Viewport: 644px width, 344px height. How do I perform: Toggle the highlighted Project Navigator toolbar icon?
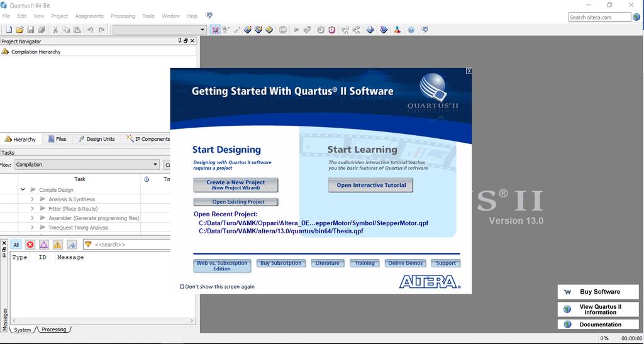pyautogui.click(x=215, y=30)
